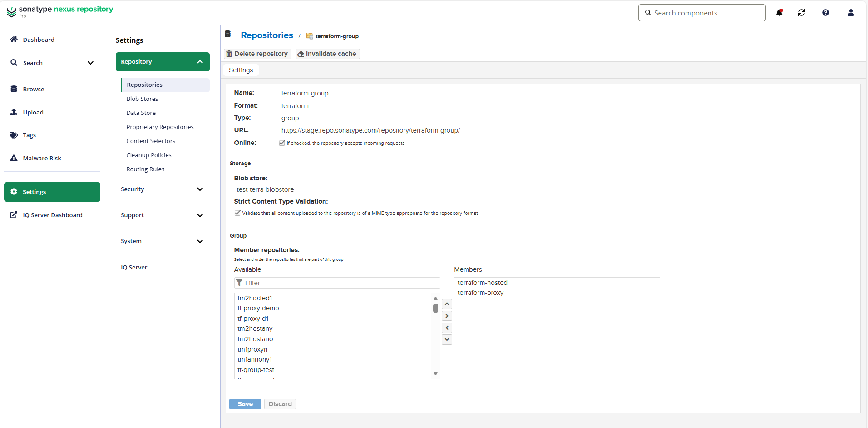Add selected repository to Members with right arrow

click(447, 316)
